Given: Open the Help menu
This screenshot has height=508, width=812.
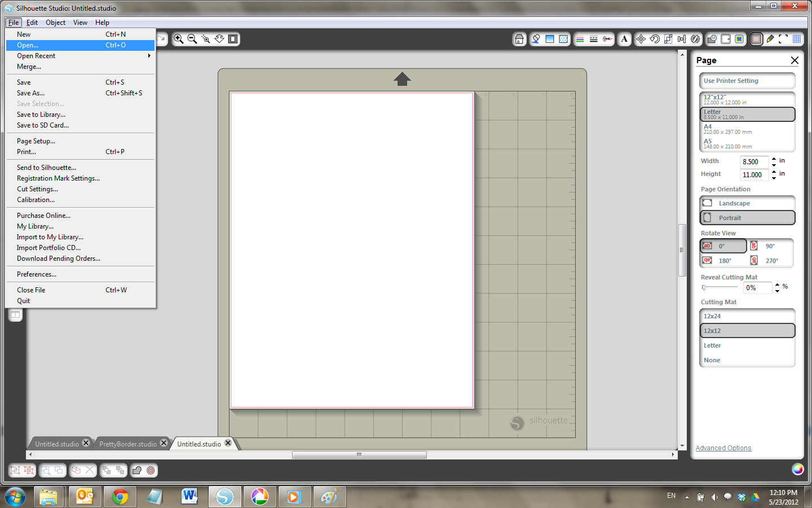Looking at the screenshot, I should [102, 23].
